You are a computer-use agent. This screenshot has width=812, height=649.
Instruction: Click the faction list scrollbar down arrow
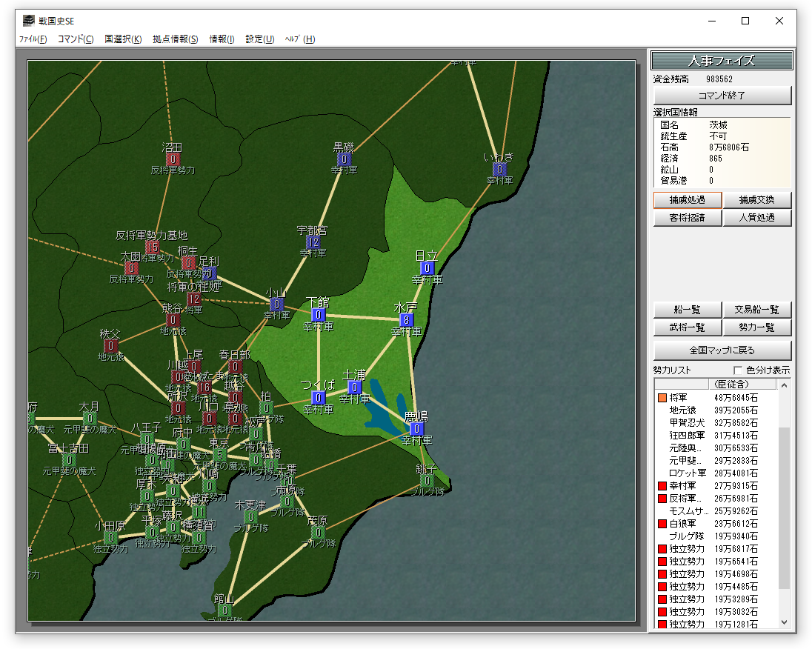click(x=785, y=623)
